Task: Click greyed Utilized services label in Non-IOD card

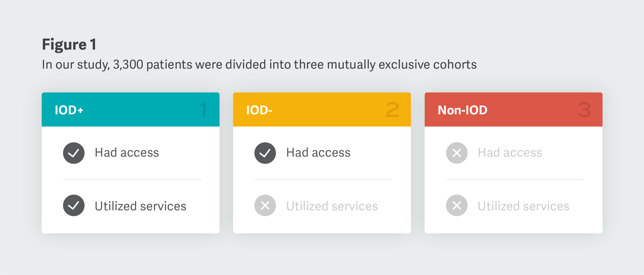Action: (523, 206)
